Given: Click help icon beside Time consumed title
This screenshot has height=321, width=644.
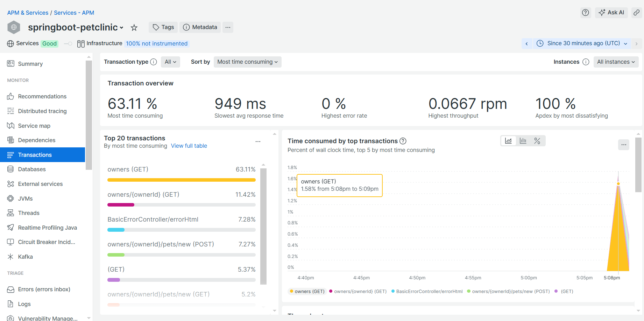Looking at the screenshot, I should (x=403, y=141).
